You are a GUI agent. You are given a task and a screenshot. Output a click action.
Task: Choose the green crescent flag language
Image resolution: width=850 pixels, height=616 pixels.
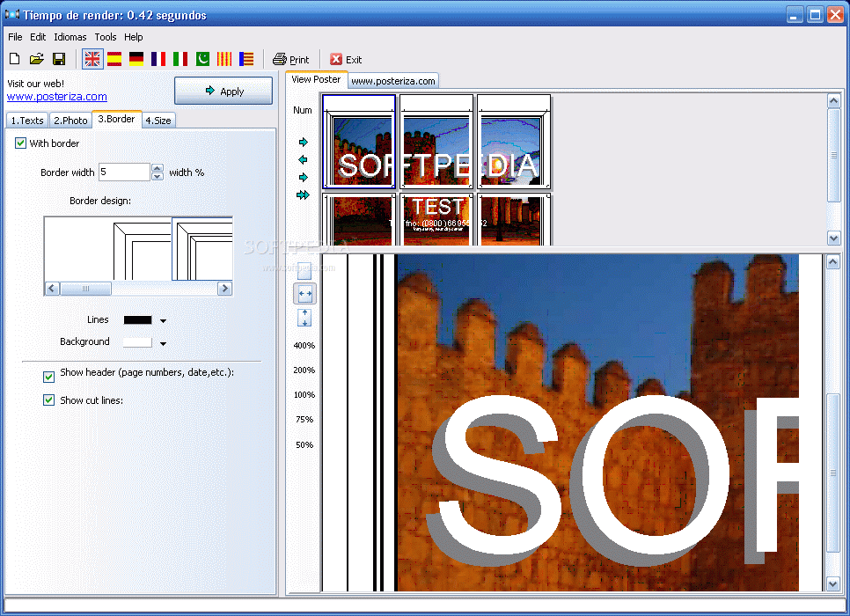click(x=202, y=59)
